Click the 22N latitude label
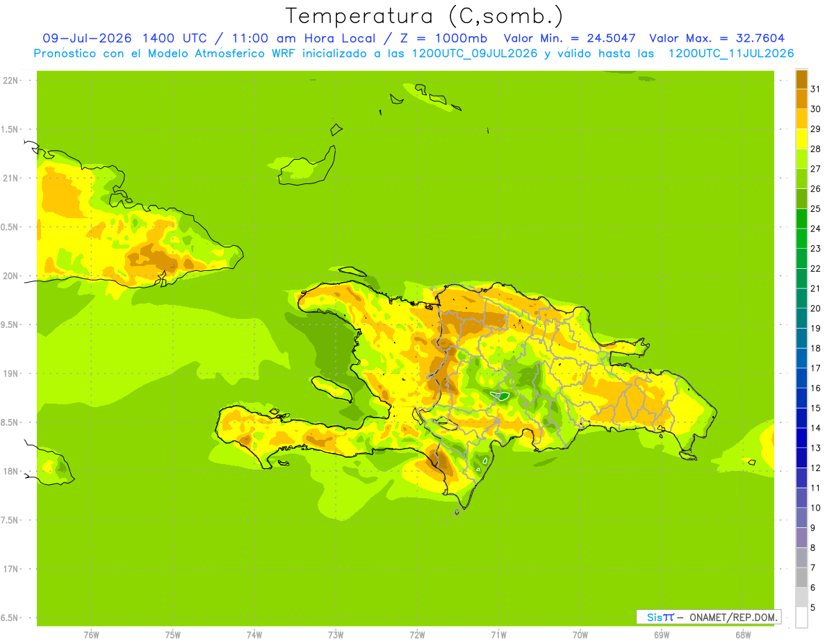 tap(10, 81)
